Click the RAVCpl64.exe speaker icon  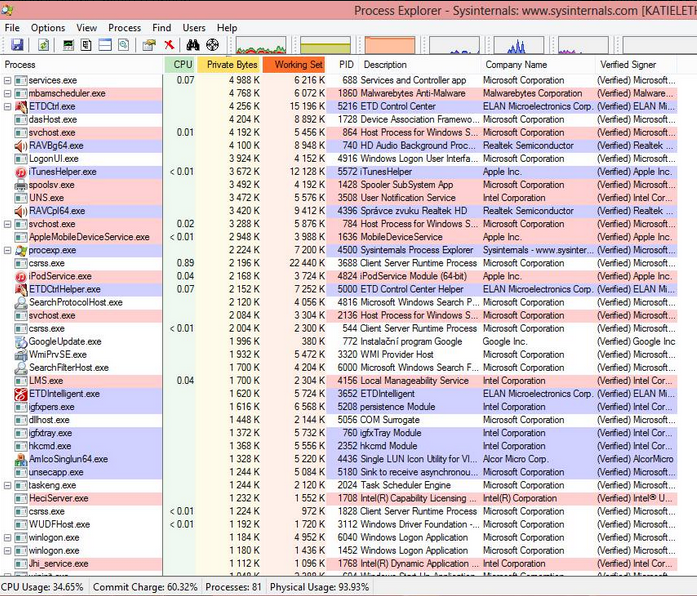(x=21, y=211)
